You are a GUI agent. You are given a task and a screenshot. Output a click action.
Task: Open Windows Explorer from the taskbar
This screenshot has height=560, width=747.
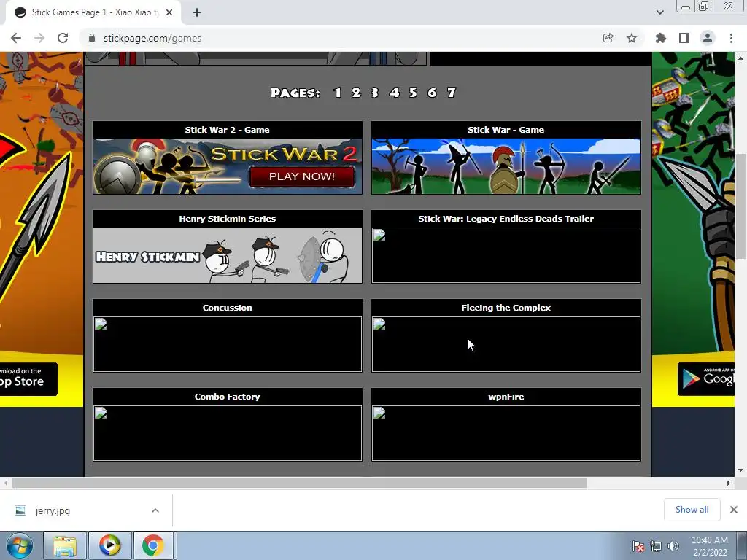(x=65, y=545)
